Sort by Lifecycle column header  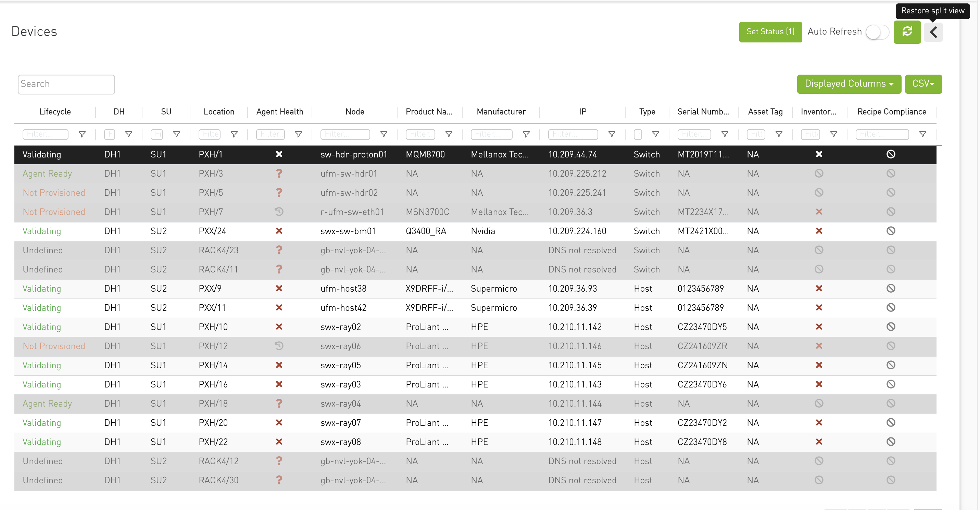click(55, 112)
